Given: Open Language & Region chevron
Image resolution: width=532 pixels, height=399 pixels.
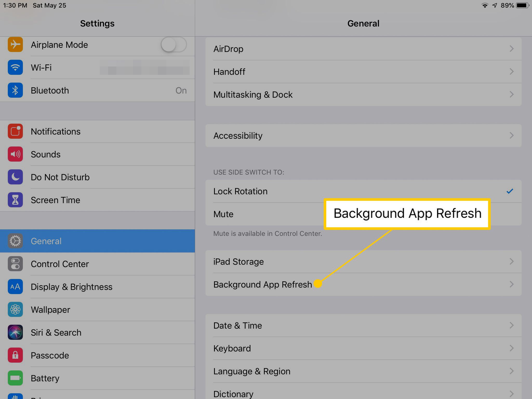Looking at the screenshot, I should pos(511,371).
